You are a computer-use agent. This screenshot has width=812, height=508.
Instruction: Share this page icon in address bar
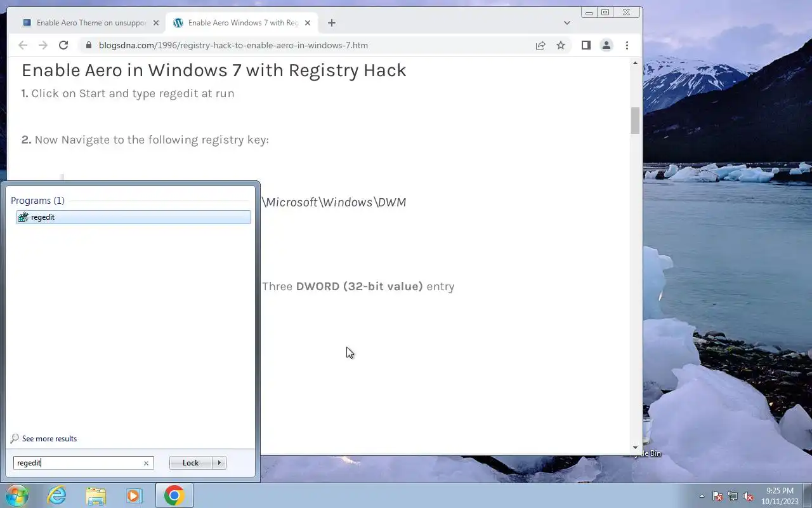(x=540, y=45)
